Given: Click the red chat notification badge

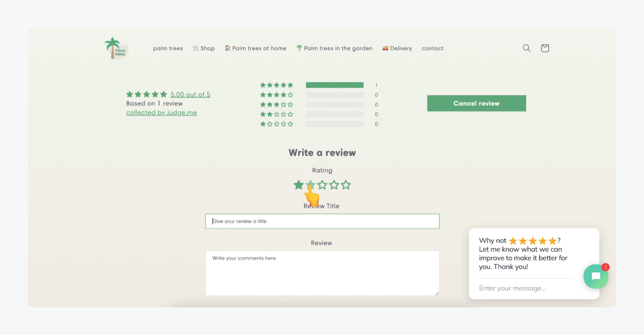Looking at the screenshot, I should pyautogui.click(x=605, y=267).
